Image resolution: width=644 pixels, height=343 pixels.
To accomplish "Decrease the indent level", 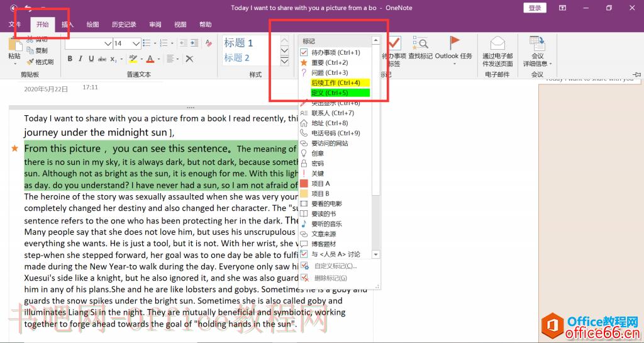I will pos(184,43).
